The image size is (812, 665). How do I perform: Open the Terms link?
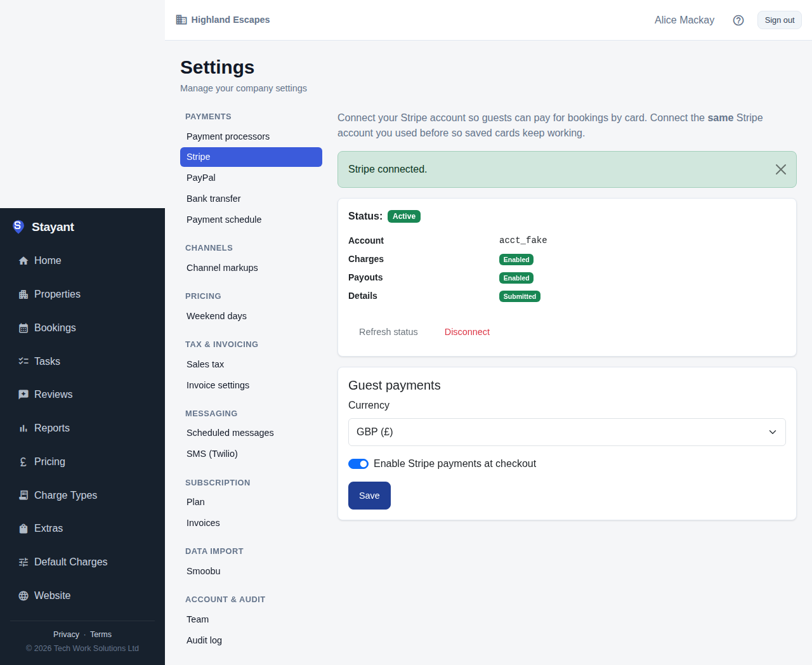[101, 635]
